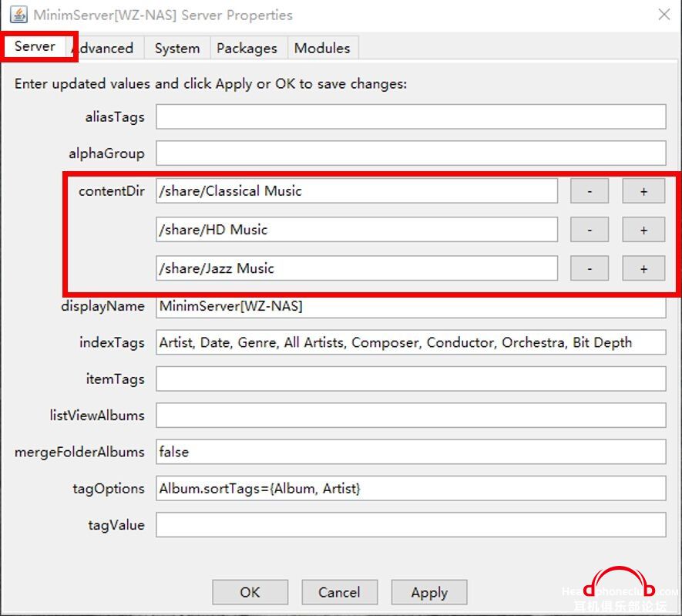Close the Server Properties window
Screen dimensions: 682x616
tap(664, 15)
